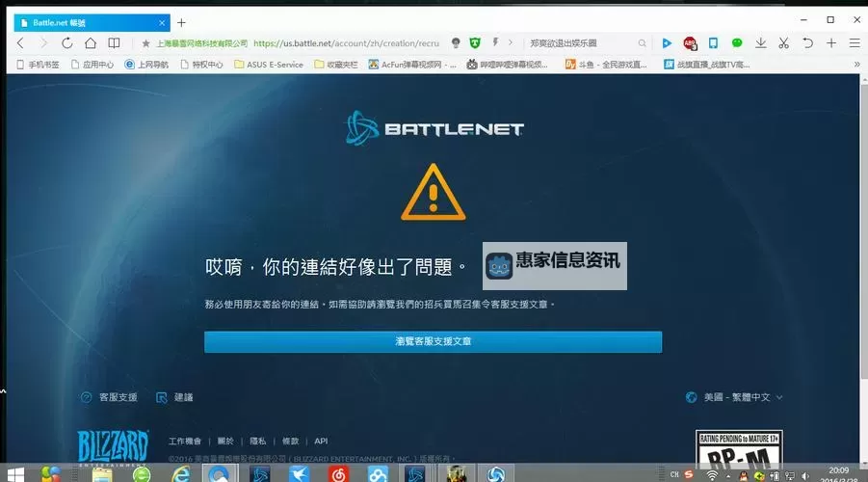Open Internet Explorer from taskbar

(181, 474)
